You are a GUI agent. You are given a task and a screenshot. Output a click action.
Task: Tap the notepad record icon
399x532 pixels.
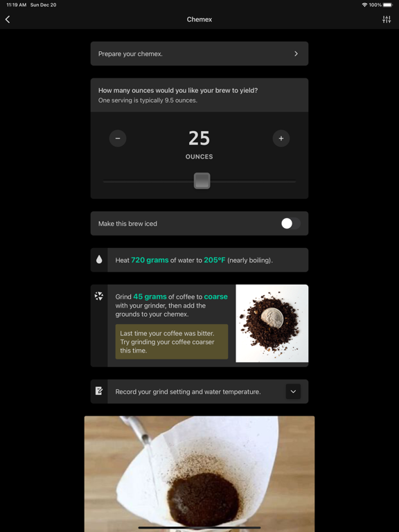tap(99, 391)
